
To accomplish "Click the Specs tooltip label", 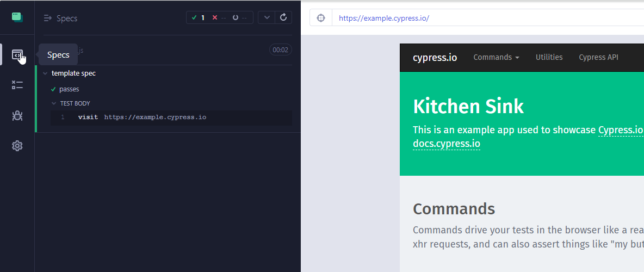I will coord(58,54).
